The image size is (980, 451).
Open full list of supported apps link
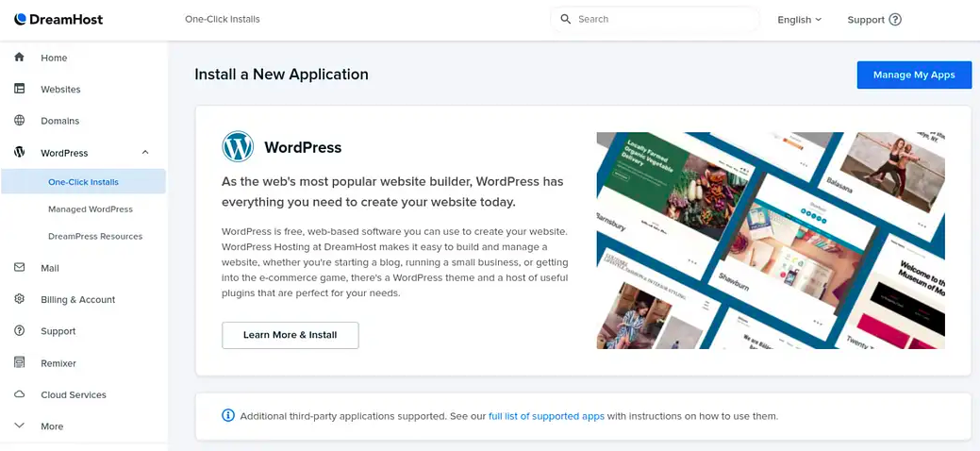[x=546, y=415]
